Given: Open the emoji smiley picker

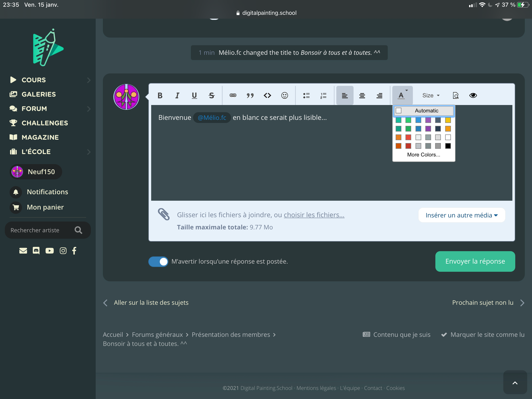Looking at the screenshot, I should [x=284, y=95].
